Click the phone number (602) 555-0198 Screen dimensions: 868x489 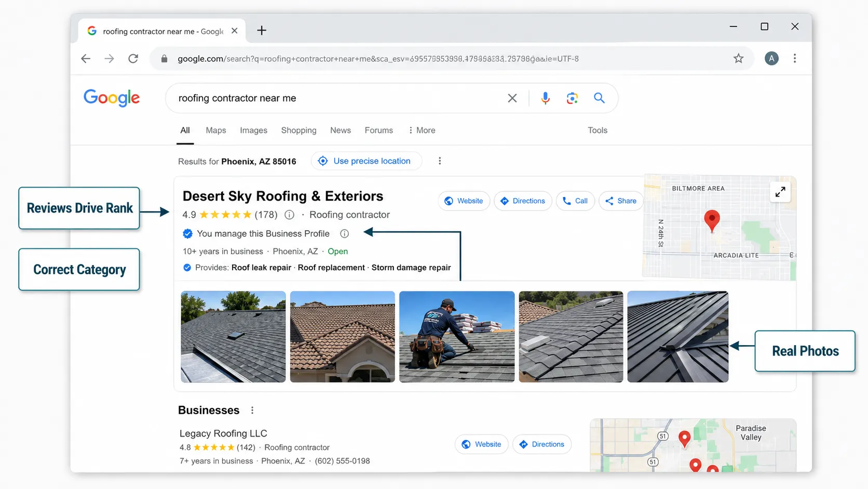[x=342, y=461]
